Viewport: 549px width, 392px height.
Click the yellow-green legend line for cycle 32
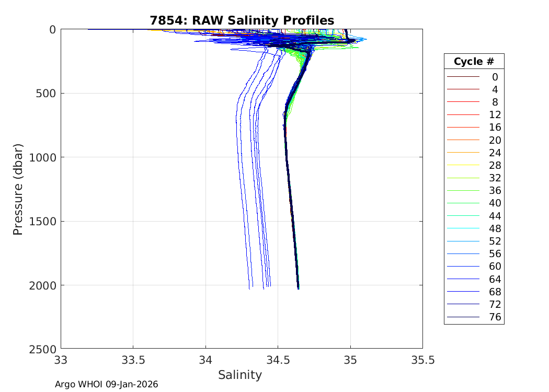(x=463, y=178)
